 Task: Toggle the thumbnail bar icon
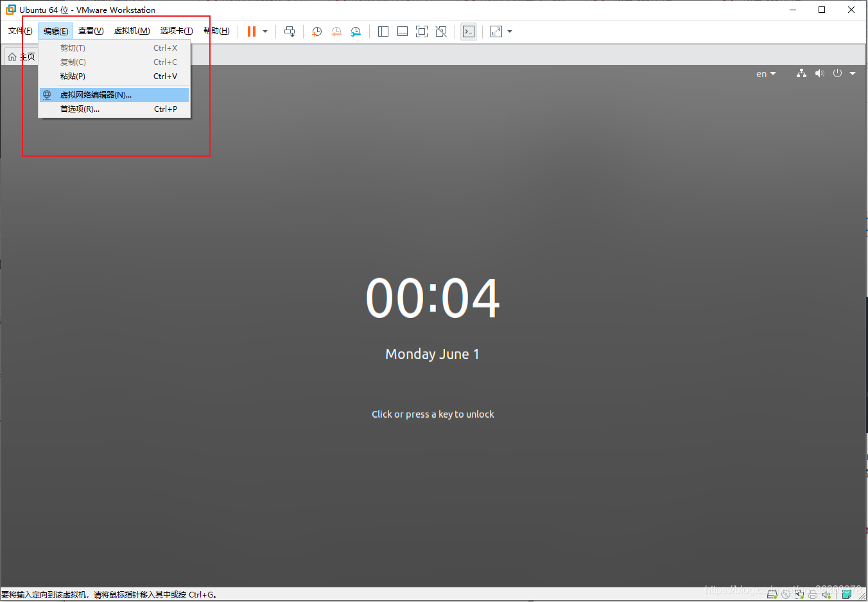coord(403,31)
